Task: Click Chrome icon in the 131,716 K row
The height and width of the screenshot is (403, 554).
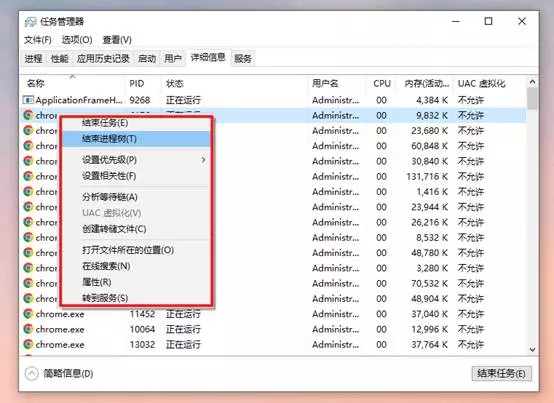Action: (x=28, y=176)
